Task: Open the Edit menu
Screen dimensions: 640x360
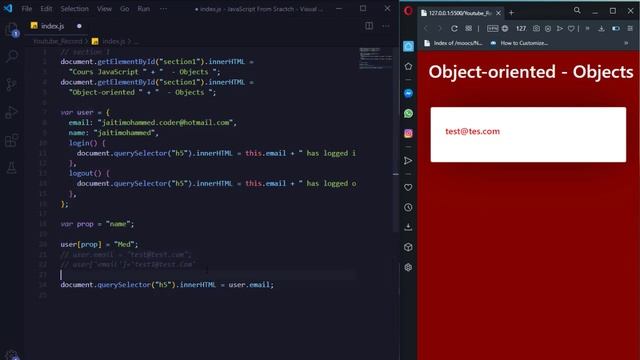Action: [46, 9]
